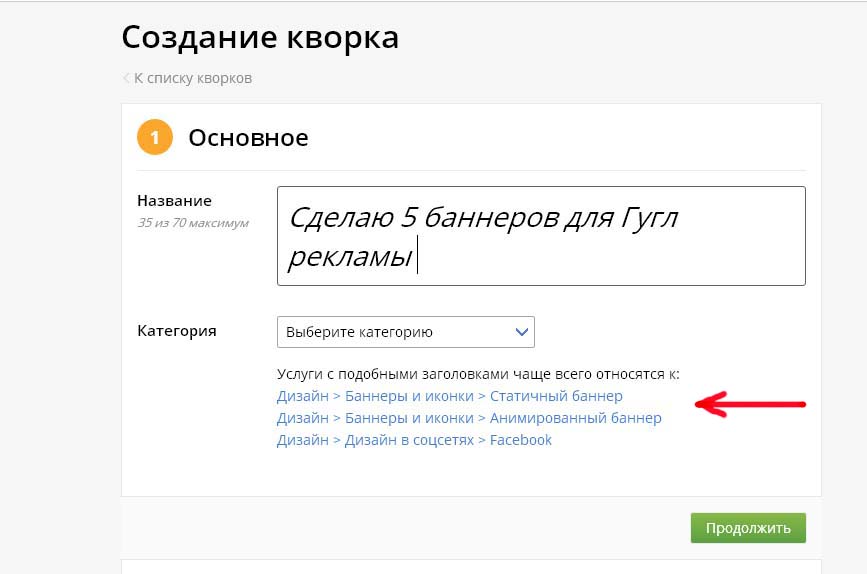The width and height of the screenshot is (867, 574).
Task: Go back via К списку кворков link
Action: [x=192, y=78]
